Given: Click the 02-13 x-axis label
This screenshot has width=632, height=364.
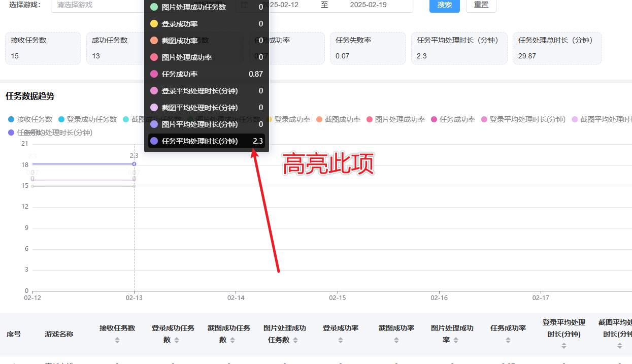Looking at the screenshot, I should point(134,299).
